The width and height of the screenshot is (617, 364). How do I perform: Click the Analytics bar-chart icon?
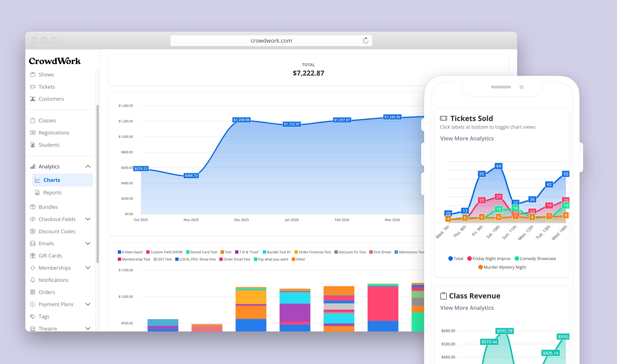(x=33, y=167)
